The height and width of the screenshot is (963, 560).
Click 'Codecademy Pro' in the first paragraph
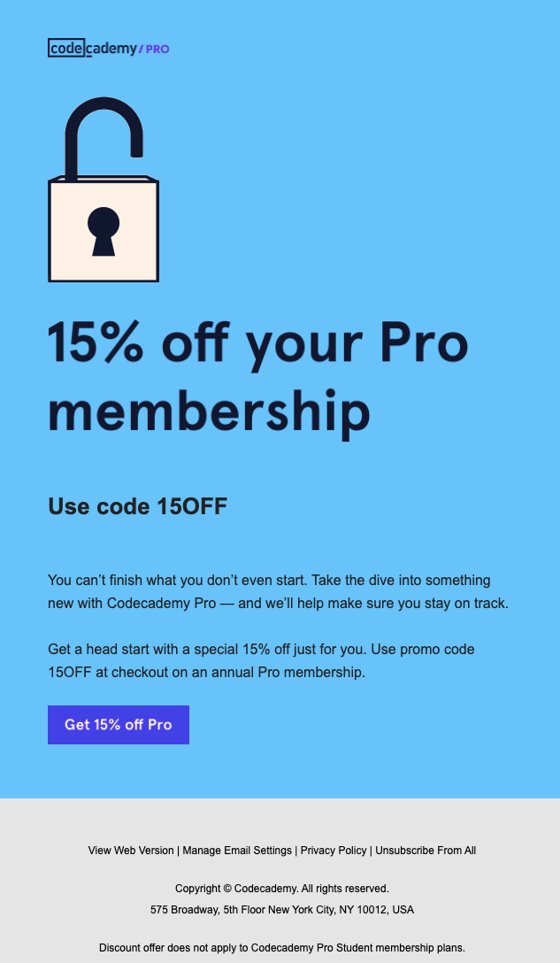coord(162,603)
